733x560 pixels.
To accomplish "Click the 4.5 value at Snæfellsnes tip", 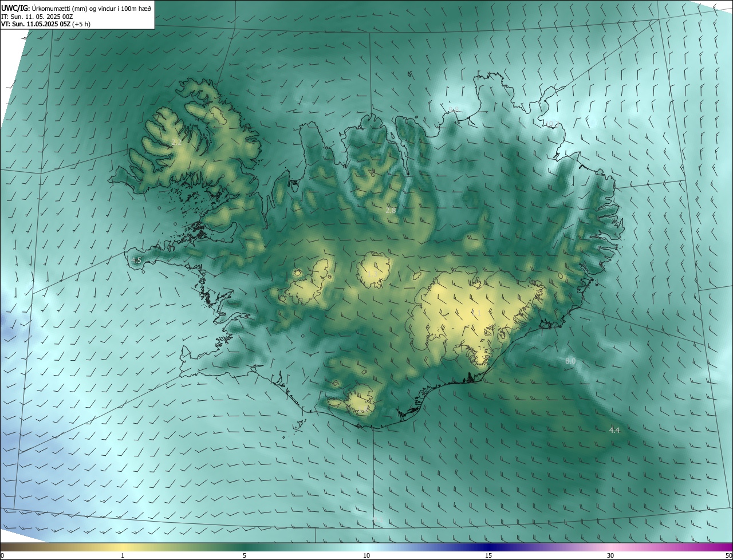I will (136, 260).
